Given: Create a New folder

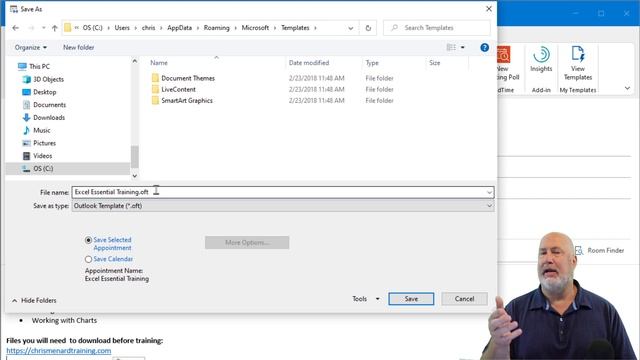Looking at the screenshot, I should 78,47.
